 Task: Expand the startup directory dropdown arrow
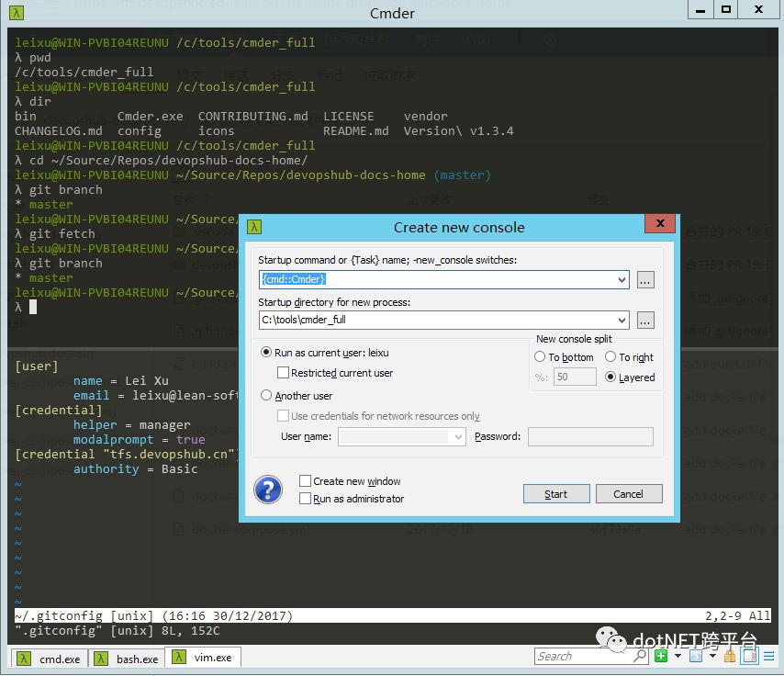(622, 320)
